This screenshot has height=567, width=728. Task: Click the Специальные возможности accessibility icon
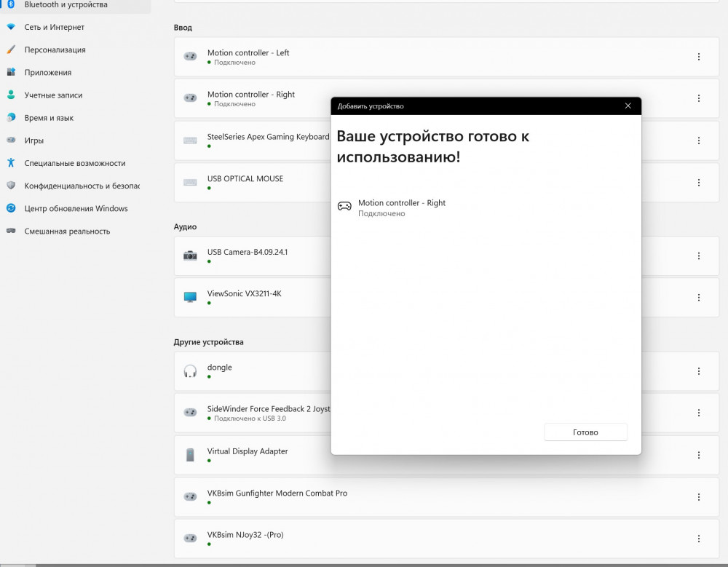(11, 163)
